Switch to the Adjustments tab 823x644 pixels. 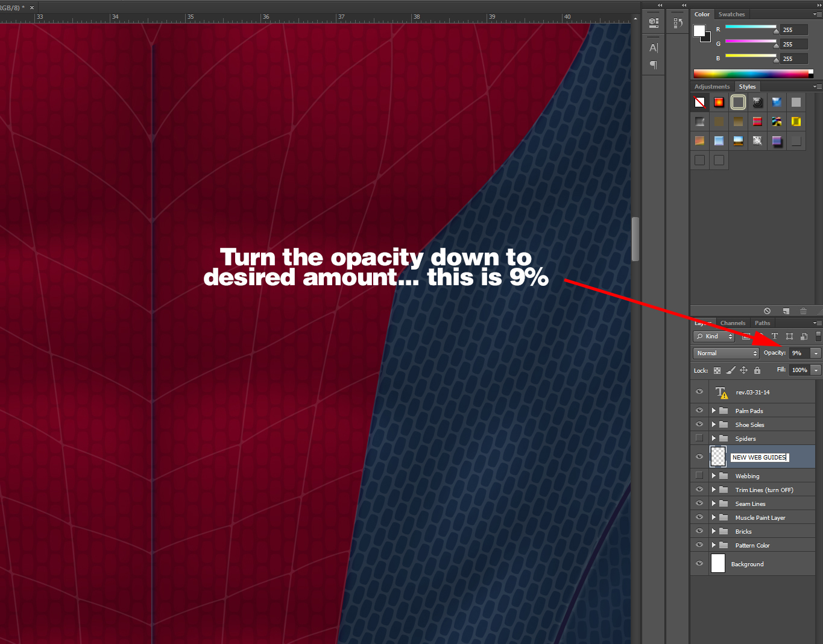pos(712,87)
